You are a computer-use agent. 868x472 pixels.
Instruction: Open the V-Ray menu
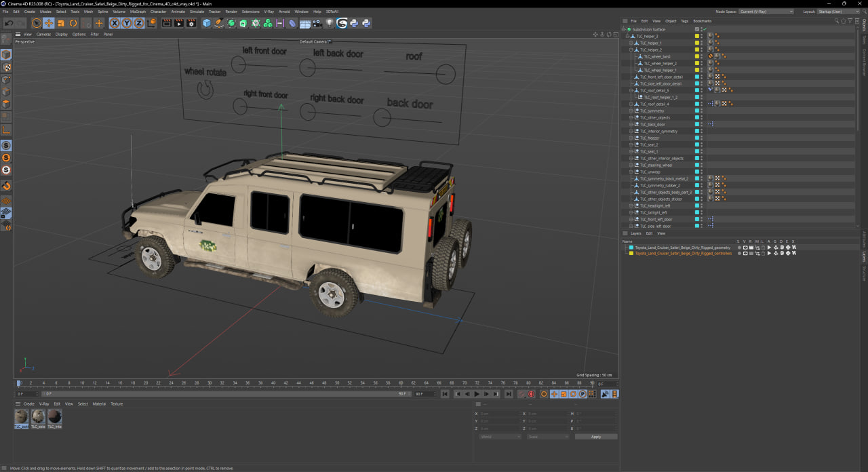269,12
